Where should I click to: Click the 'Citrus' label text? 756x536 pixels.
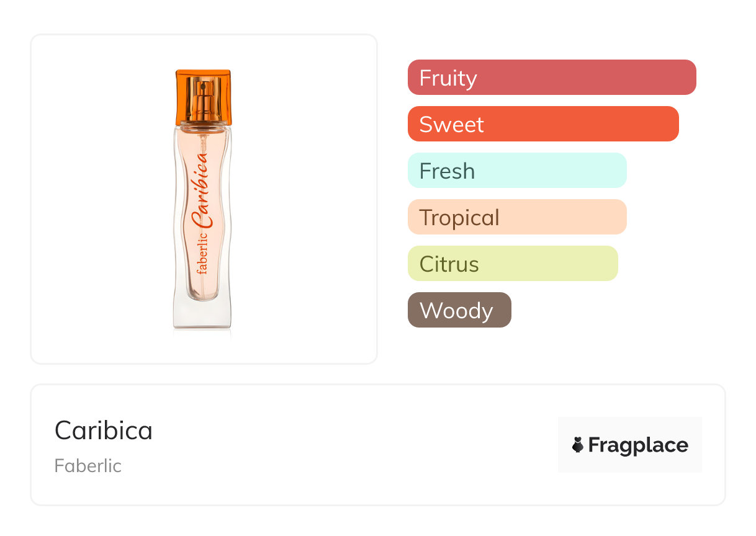tap(449, 264)
